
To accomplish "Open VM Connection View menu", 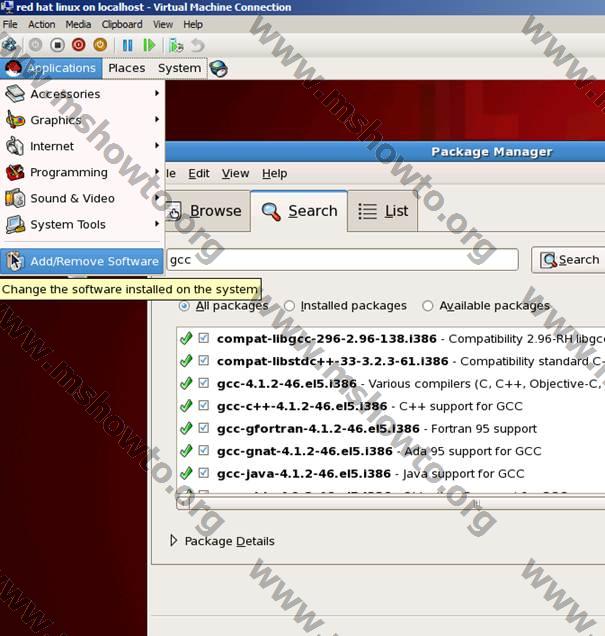I will pyautogui.click(x=163, y=24).
